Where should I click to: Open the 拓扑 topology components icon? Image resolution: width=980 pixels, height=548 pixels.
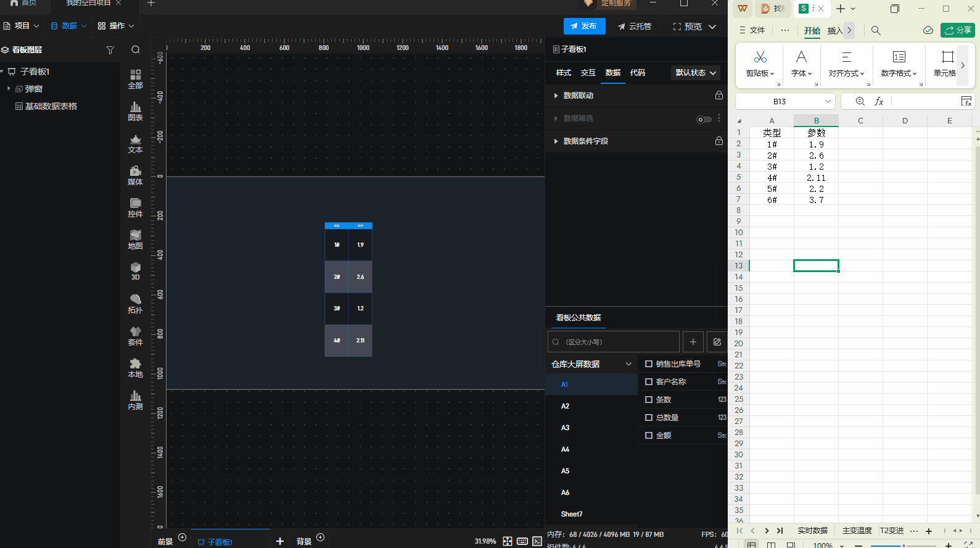point(135,303)
